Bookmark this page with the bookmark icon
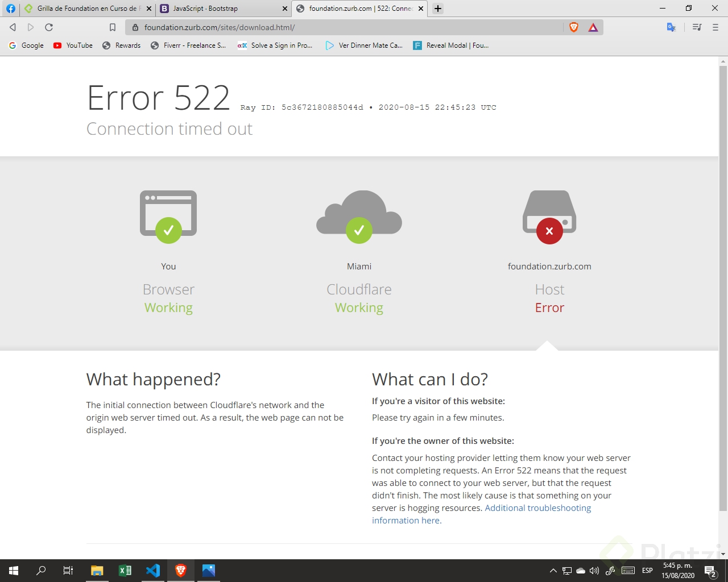Image resolution: width=728 pixels, height=582 pixels. [x=113, y=27]
